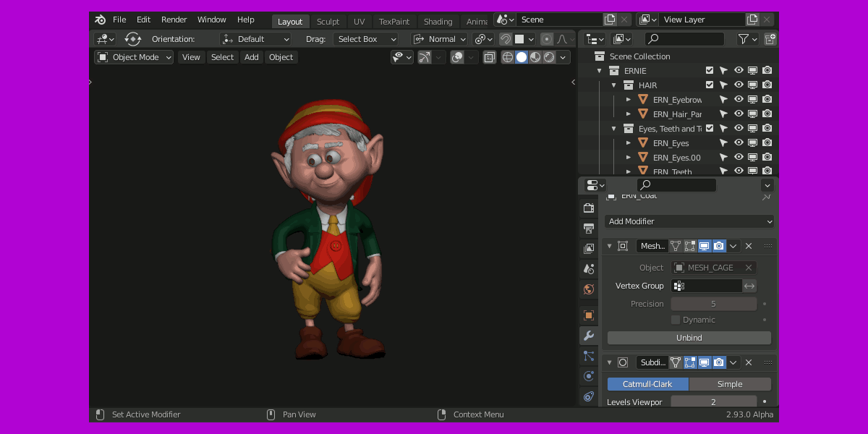Screen dimensions: 868x434
Task: Click the New Collection icon in outliner
Action: point(770,39)
